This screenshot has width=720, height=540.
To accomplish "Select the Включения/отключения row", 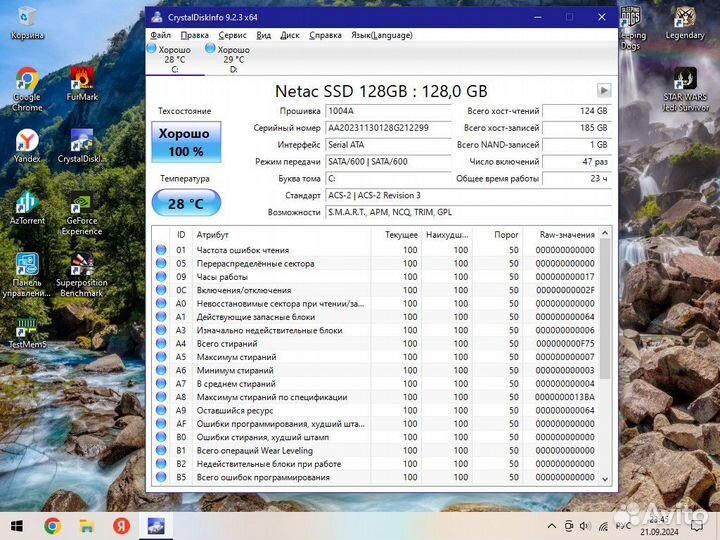I will tap(376, 290).
